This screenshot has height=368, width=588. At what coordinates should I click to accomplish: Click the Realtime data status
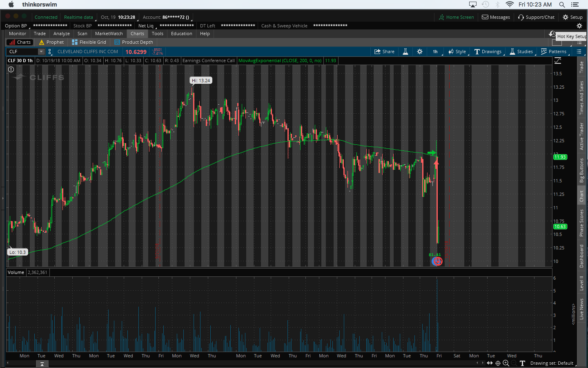coord(78,17)
